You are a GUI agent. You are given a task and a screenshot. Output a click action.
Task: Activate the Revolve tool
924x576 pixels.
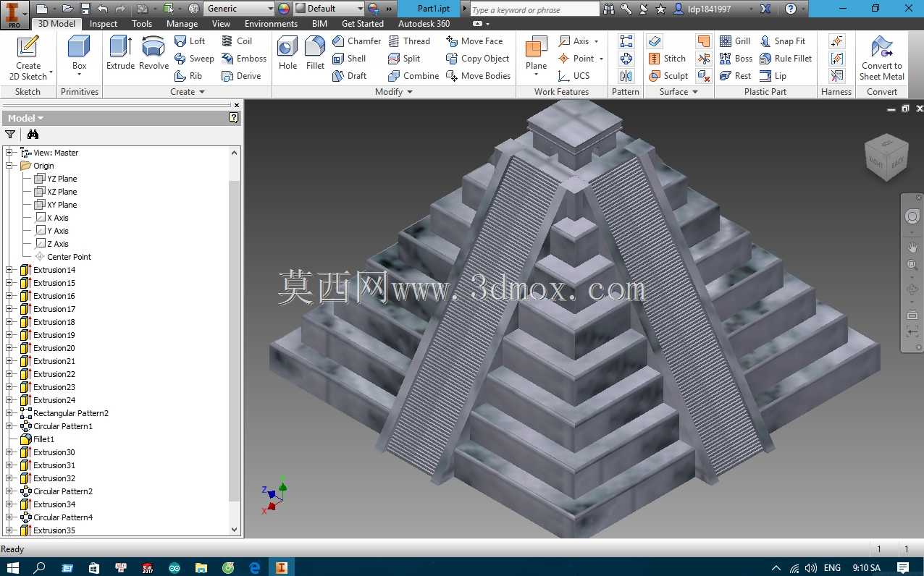(x=154, y=53)
